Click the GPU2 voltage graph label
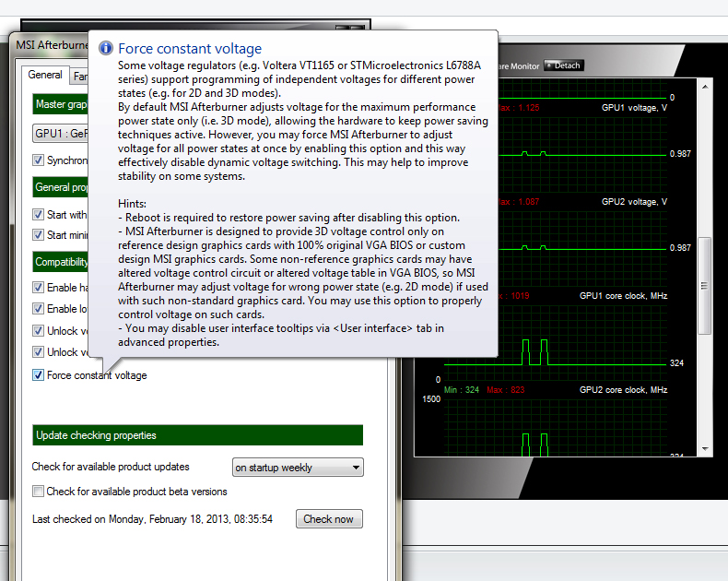 pos(634,202)
